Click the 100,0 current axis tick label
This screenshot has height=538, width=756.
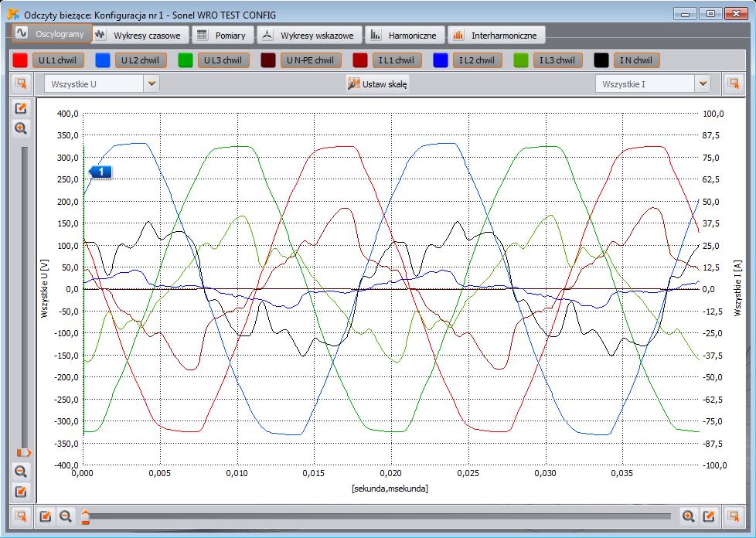coord(713,114)
